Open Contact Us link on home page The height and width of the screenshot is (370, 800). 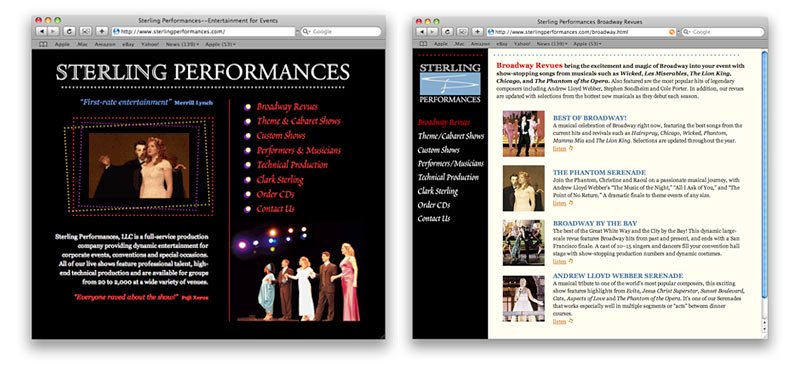[276, 209]
